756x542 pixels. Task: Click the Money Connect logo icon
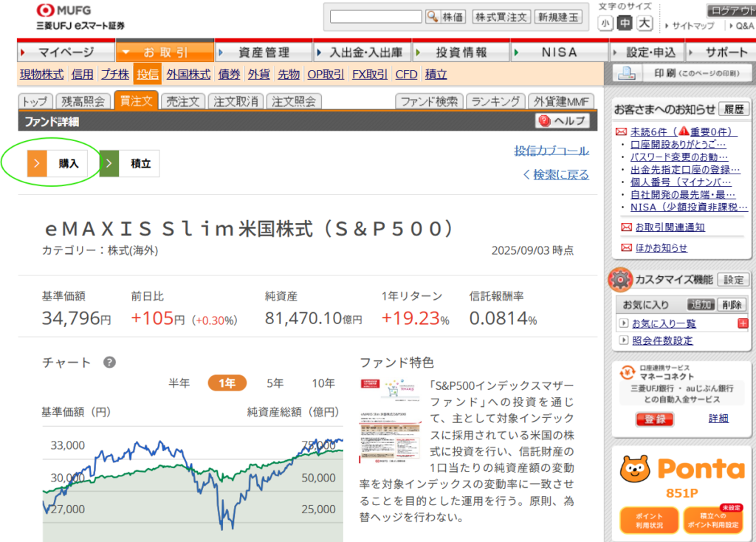pyautogui.click(x=627, y=372)
